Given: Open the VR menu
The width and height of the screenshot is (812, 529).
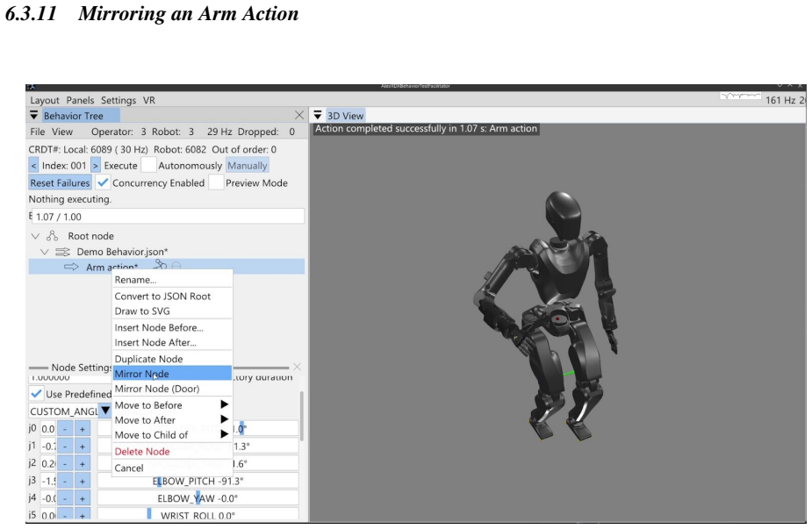Looking at the screenshot, I should pyautogui.click(x=149, y=100).
